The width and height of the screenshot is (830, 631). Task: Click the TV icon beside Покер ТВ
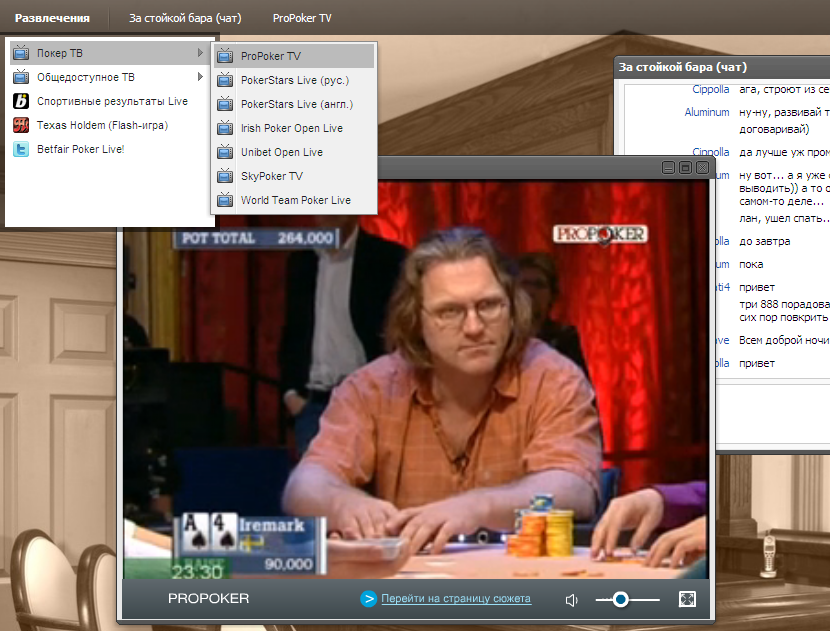pyautogui.click(x=21, y=53)
